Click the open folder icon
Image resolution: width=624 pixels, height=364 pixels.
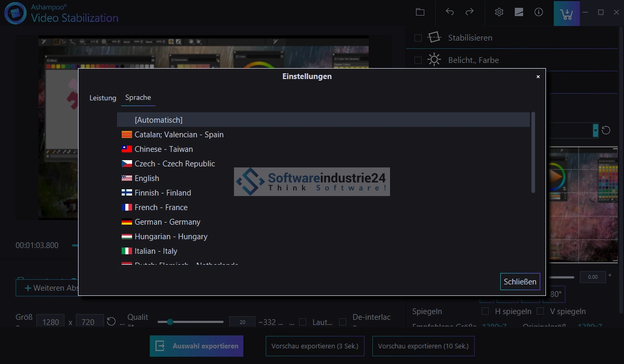420,12
